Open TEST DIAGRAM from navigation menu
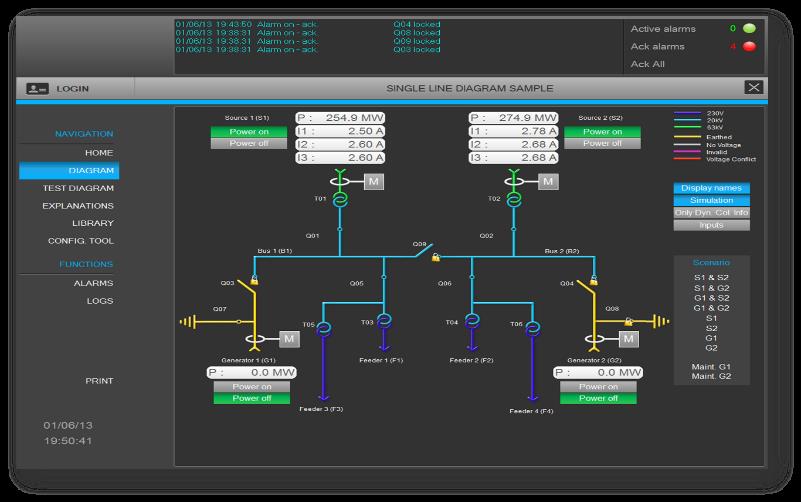The height and width of the screenshot is (502, 801). pyautogui.click(x=78, y=188)
